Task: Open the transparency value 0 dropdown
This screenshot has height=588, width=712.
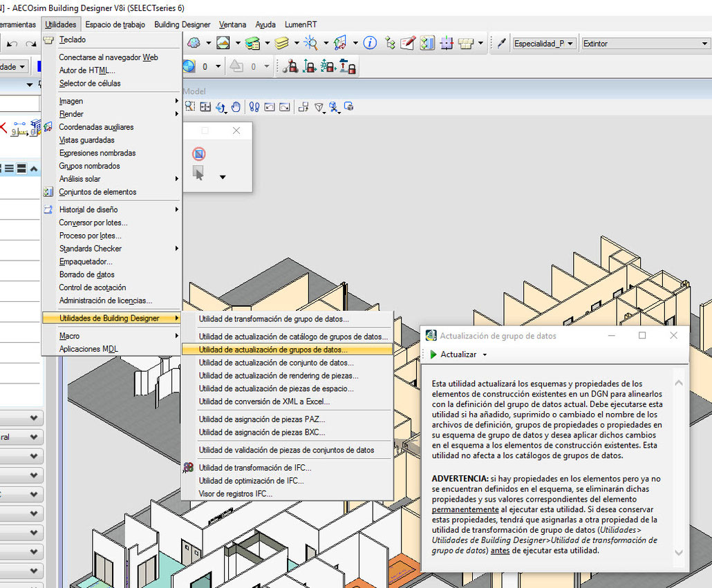Action: click(x=218, y=67)
